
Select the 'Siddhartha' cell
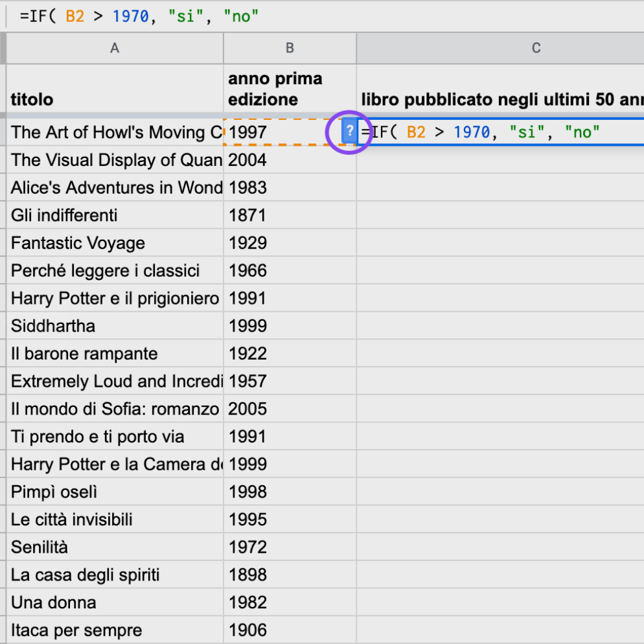tap(115, 326)
